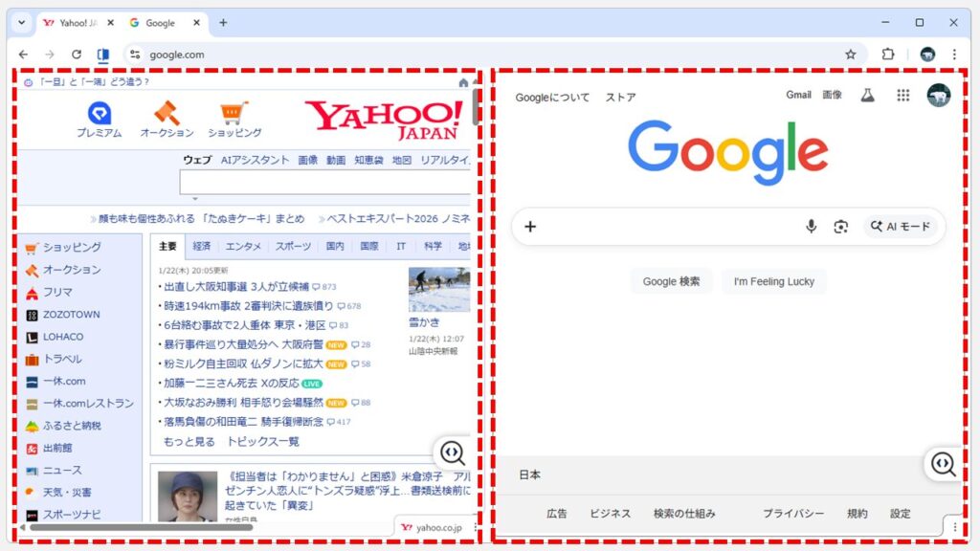
Task: Switch to the Yahoo! JAPAN browser tab
Action: [77, 21]
